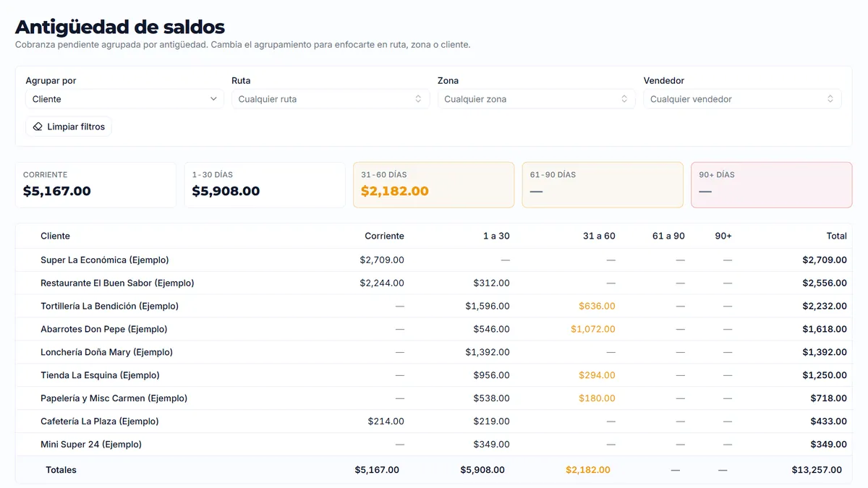Select Lonchería Doña Mary (Ejemplo) row
This screenshot has width=868, height=488.
click(434, 353)
